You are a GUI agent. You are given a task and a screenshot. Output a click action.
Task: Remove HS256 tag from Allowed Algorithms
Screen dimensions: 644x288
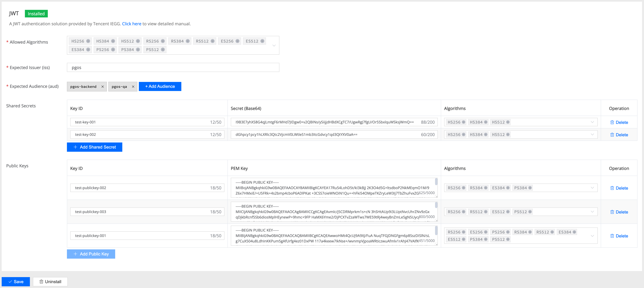pyautogui.click(x=88, y=41)
